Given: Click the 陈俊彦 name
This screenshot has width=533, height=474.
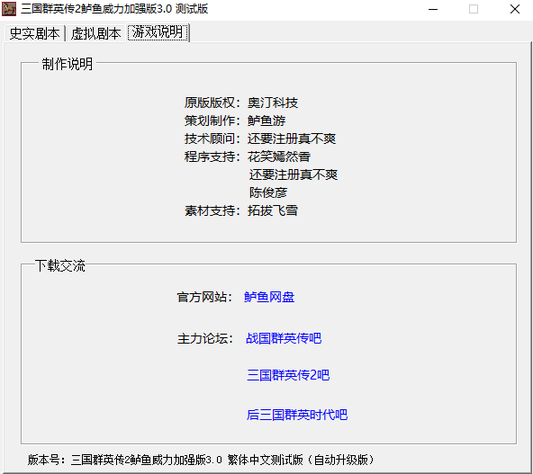Looking at the screenshot, I should coord(268,192).
